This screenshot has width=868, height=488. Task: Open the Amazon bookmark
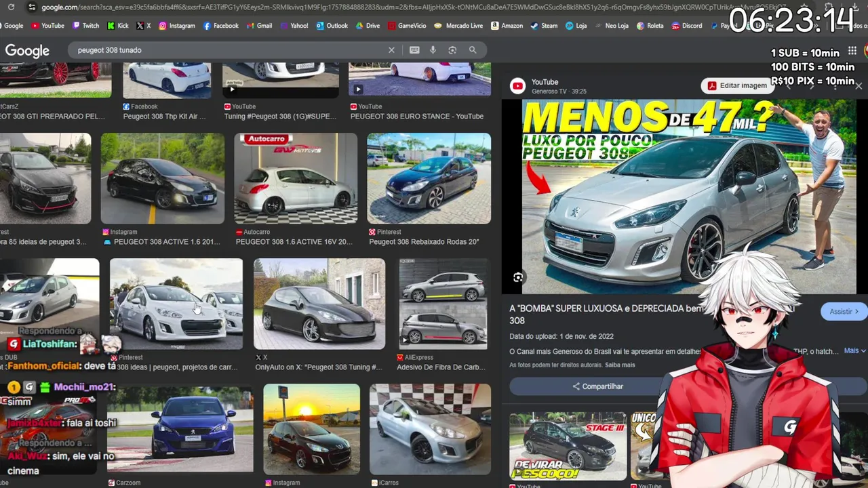tap(507, 26)
